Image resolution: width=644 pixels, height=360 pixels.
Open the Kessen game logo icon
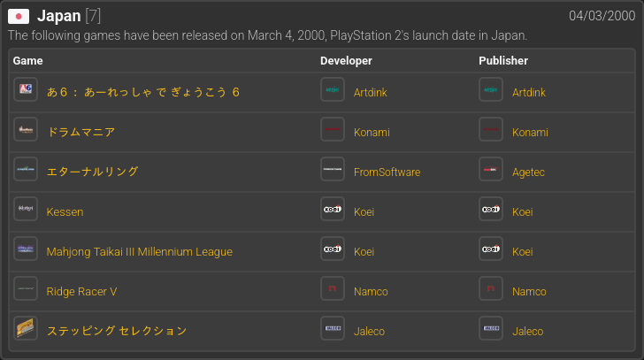(x=26, y=209)
